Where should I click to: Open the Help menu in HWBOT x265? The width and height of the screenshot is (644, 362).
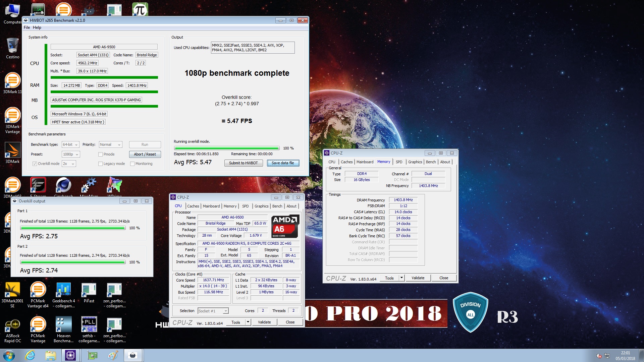tap(37, 27)
